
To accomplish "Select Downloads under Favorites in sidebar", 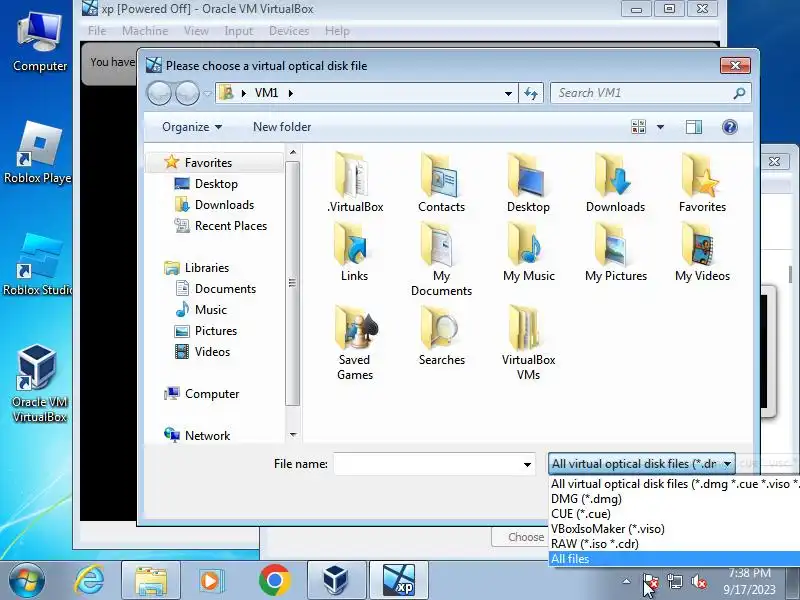I will (224, 205).
